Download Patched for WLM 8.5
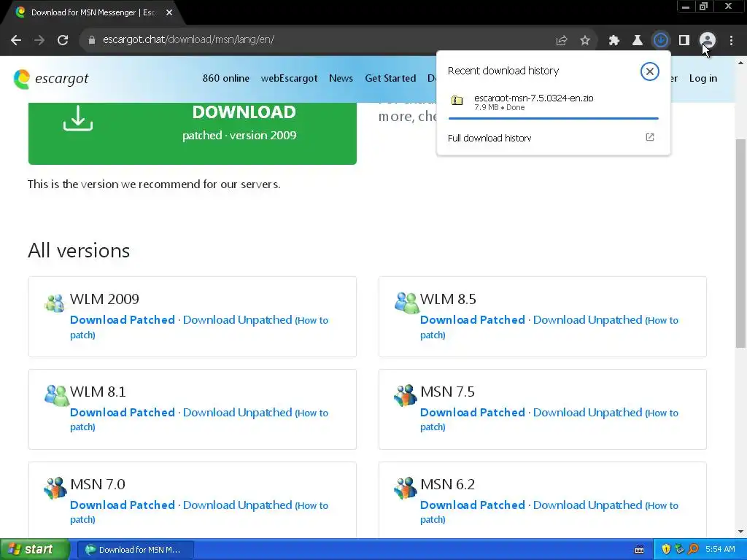 pyautogui.click(x=473, y=320)
